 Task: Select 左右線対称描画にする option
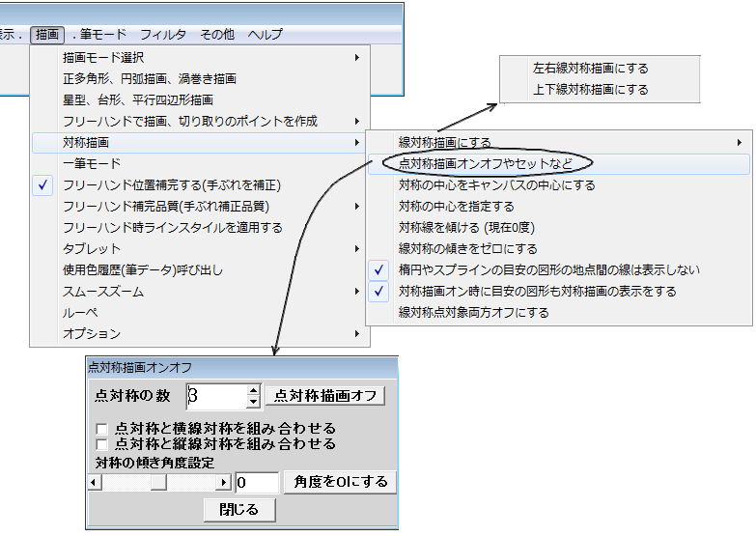point(590,69)
